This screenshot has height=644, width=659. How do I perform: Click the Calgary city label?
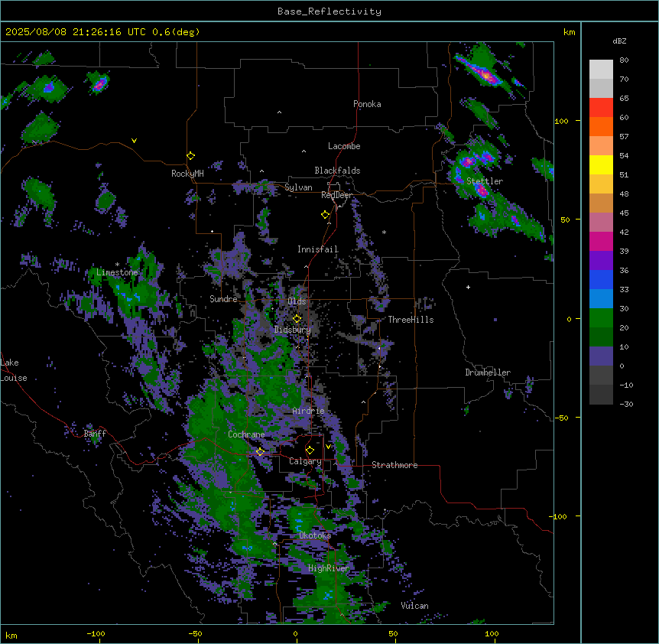coord(305,461)
